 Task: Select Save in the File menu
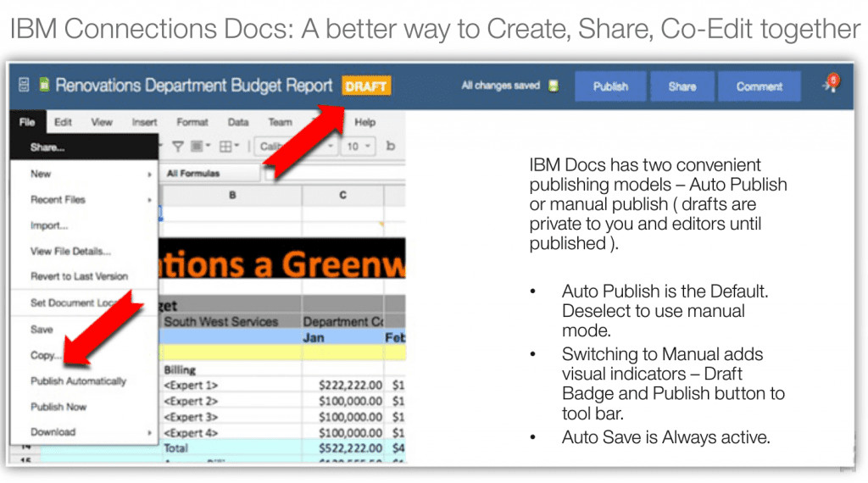point(84,329)
